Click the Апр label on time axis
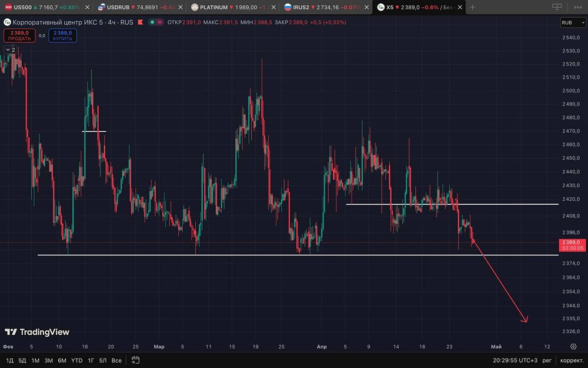This screenshot has height=368, width=588. click(x=322, y=347)
